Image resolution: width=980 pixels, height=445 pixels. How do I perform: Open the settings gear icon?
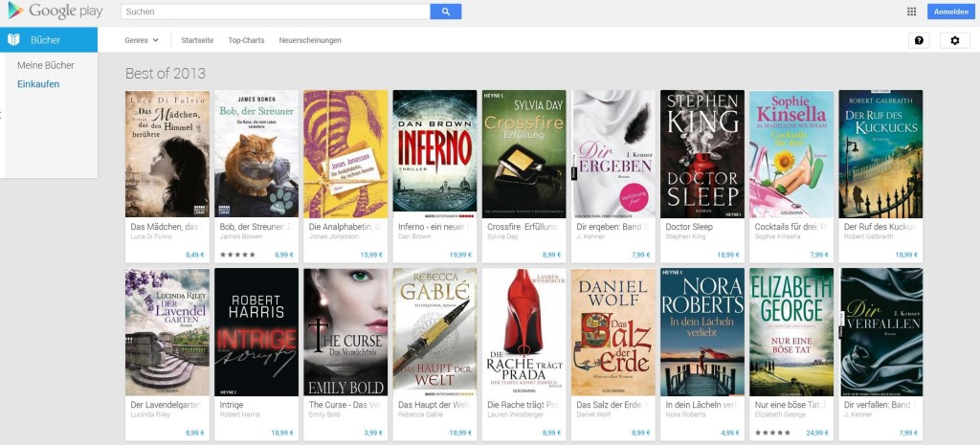pyautogui.click(x=954, y=40)
